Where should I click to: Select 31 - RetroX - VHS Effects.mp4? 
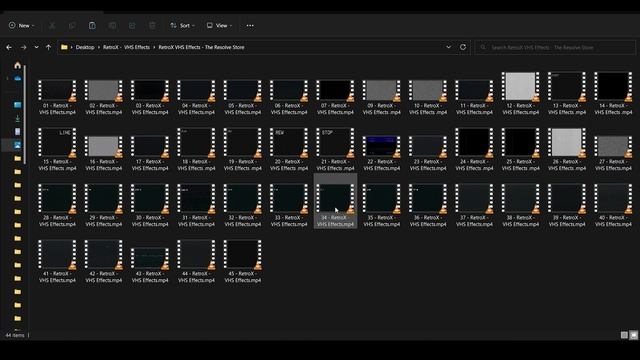196,205
